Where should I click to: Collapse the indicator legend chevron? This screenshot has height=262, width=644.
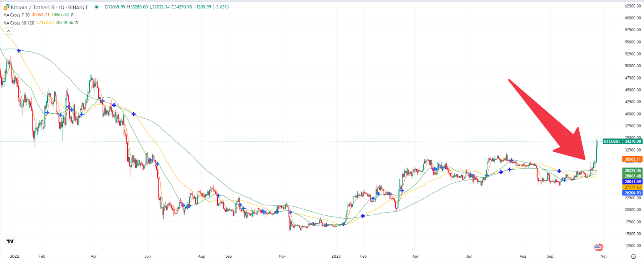(8, 31)
